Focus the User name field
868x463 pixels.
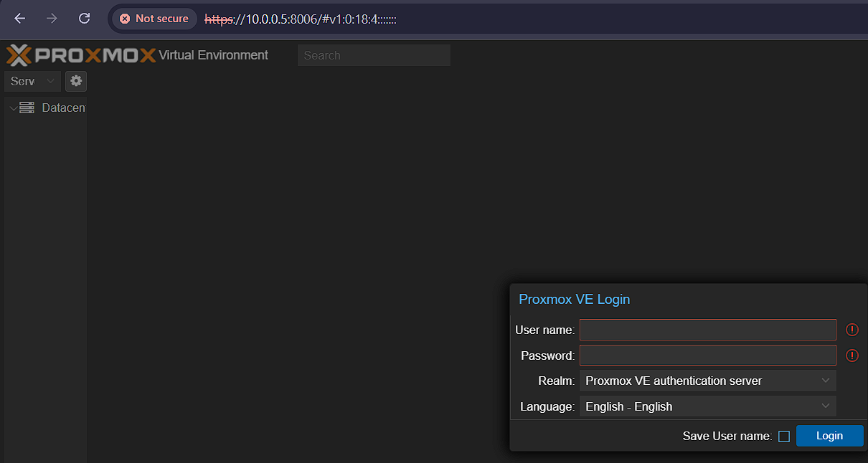[x=708, y=330]
